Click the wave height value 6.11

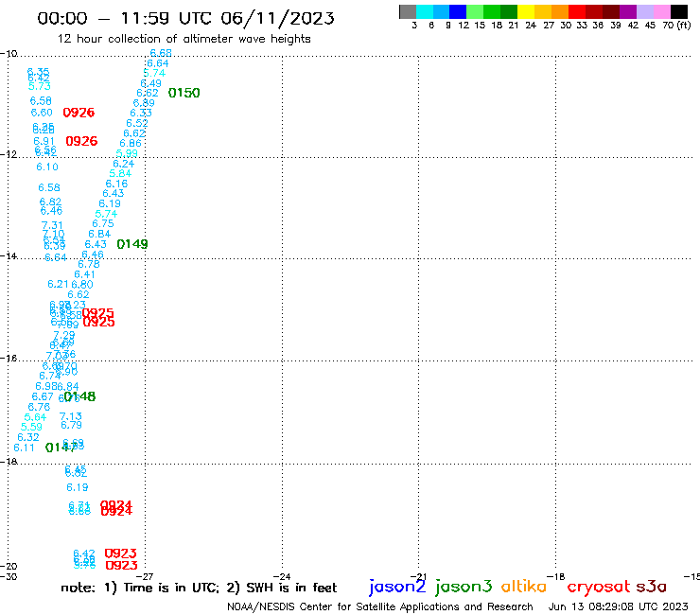pos(24,448)
